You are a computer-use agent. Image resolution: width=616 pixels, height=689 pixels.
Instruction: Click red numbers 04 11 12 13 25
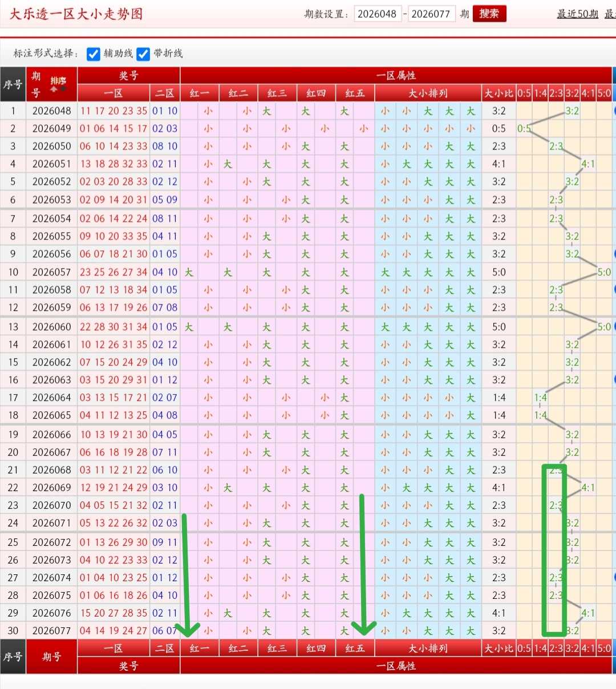pos(114,415)
